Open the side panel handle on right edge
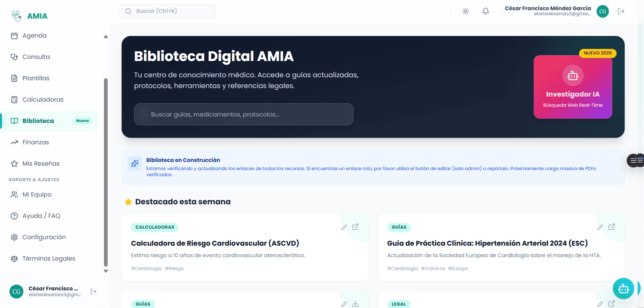644x308 pixels. tap(636, 160)
